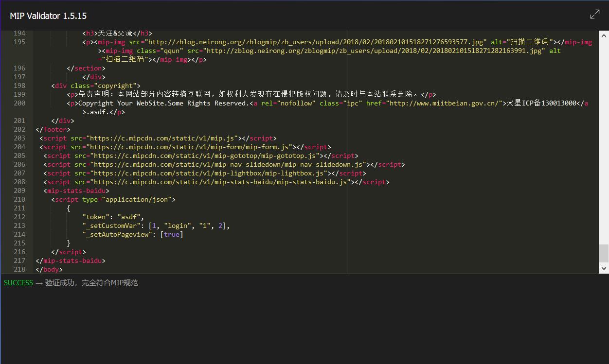Click line number 209 in gutter
This screenshot has width=609, height=364.
[19, 191]
